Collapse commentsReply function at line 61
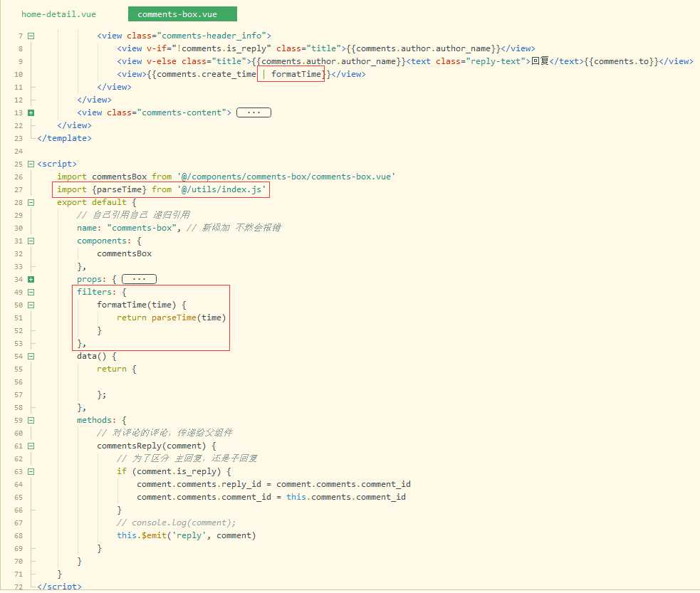The image size is (700, 593). point(31,446)
